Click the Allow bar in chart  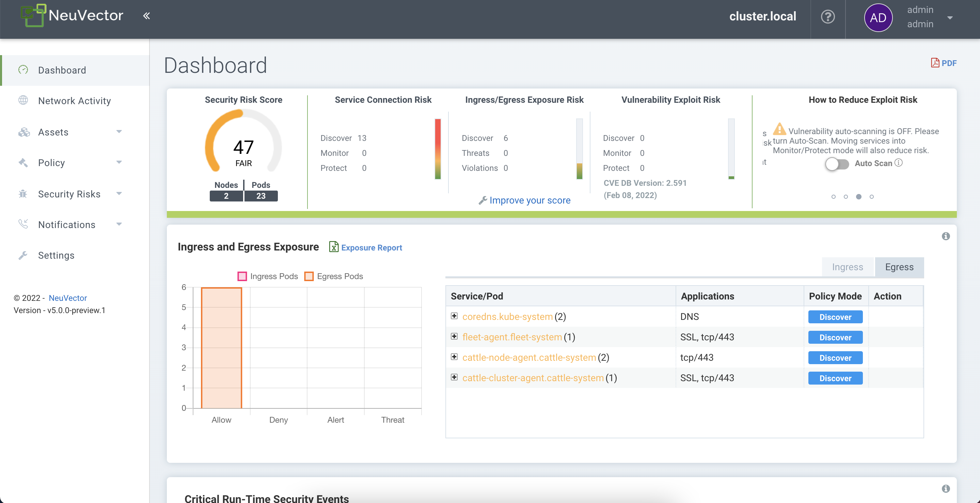pyautogui.click(x=221, y=347)
